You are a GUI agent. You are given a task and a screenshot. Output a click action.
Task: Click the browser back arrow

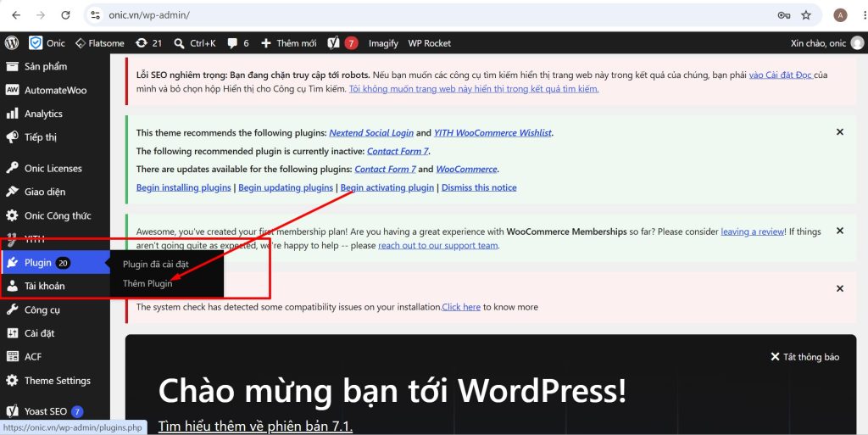[x=16, y=15]
